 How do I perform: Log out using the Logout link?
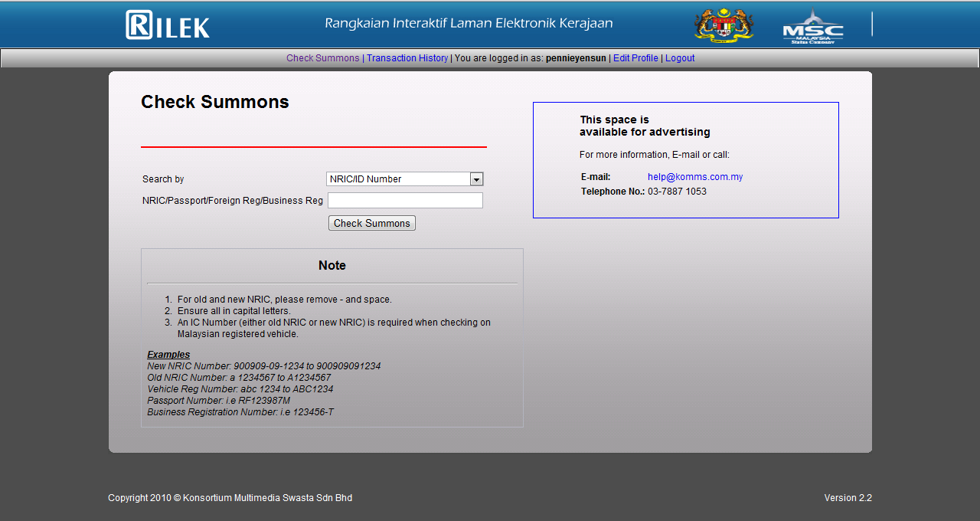pos(680,58)
